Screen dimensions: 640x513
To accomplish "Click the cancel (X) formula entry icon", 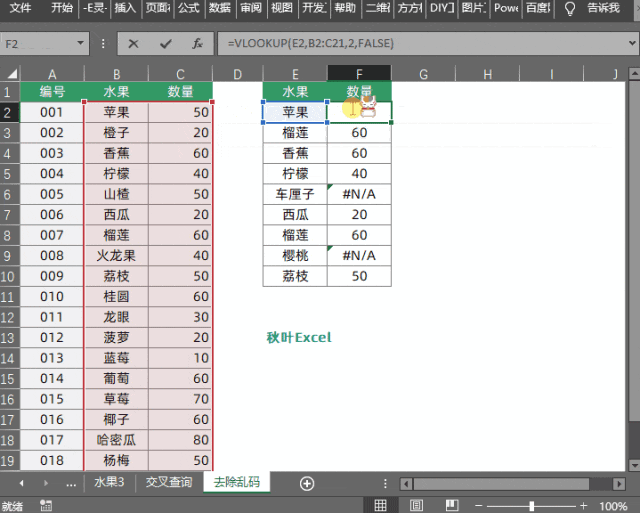I will click(x=136, y=45).
